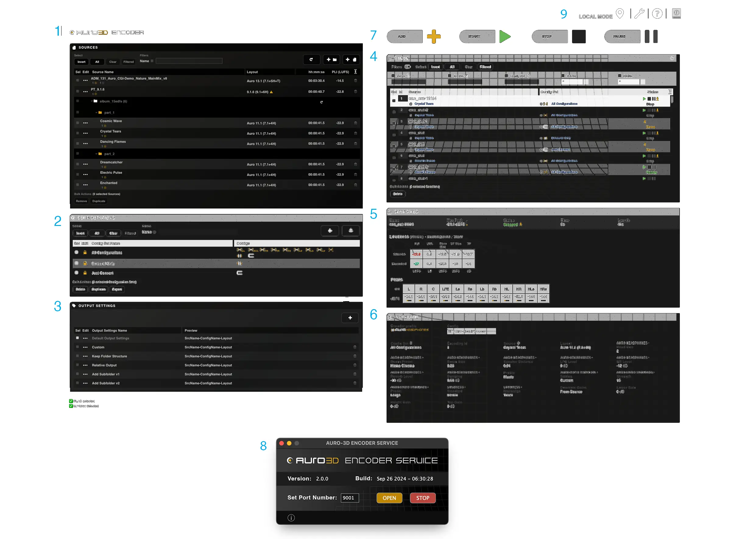Click the download icon on queue row 3
Viewport: 756px width, 539px height.
(645, 122)
